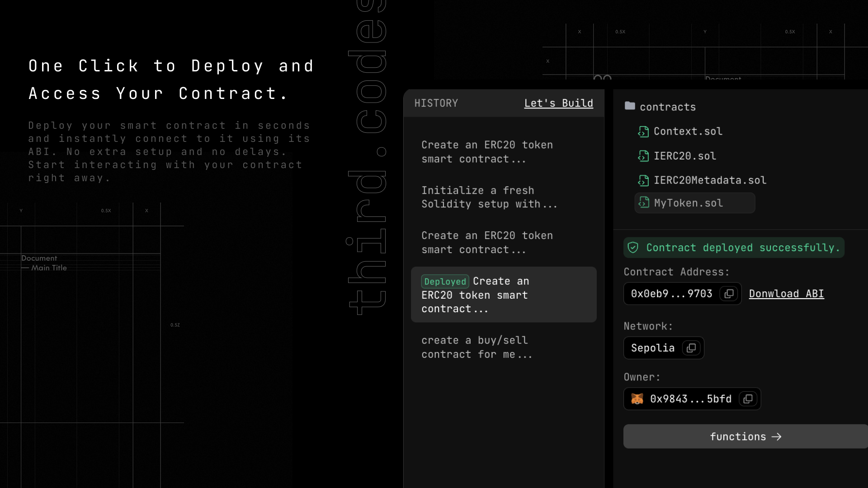Select the HISTORY panel header
The width and height of the screenshot is (868, 488).
(436, 103)
